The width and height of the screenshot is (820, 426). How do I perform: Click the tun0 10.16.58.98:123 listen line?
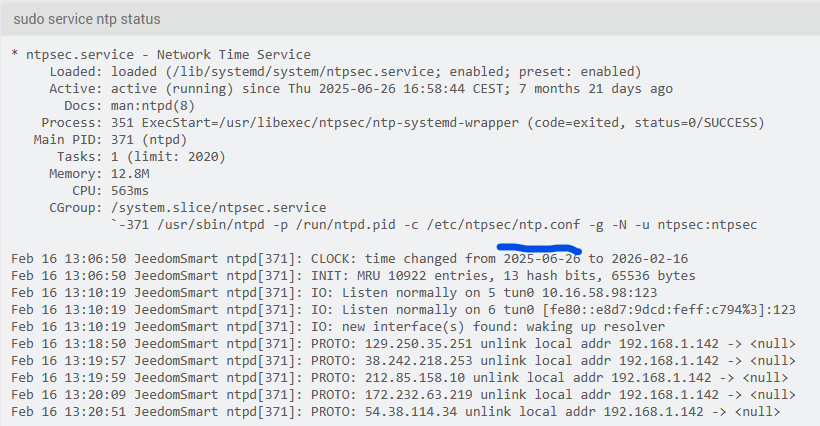click(x=400, y=292)
